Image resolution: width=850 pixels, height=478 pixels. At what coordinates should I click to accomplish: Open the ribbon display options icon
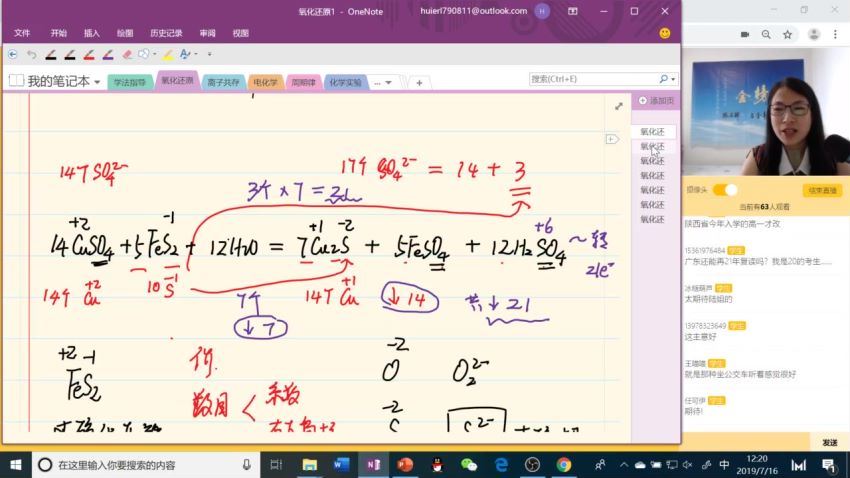click(x=572, y=11)
